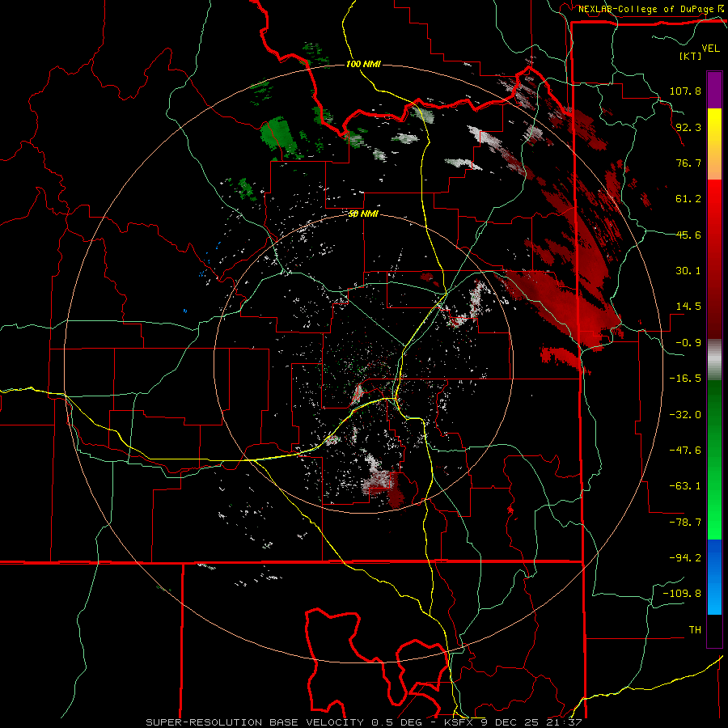Select the -32.0 velocity scale value
The image size is (728, 728).
(685, 414)
